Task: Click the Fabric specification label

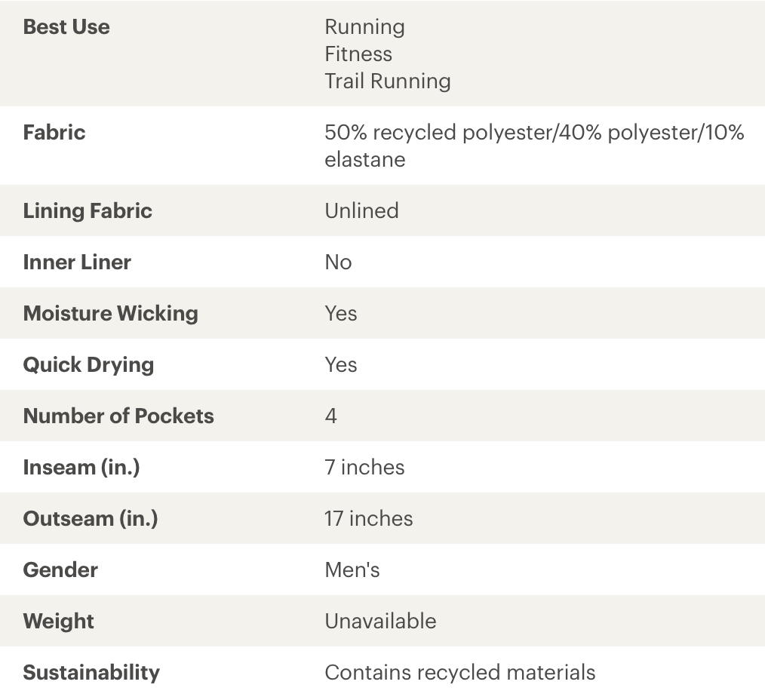Action: point(54,133)
